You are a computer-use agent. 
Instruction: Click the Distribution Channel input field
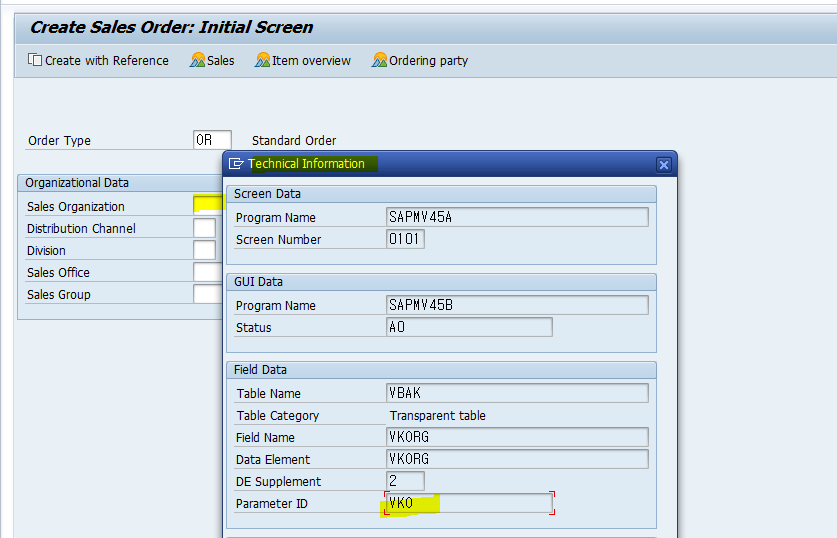[204, 228]
